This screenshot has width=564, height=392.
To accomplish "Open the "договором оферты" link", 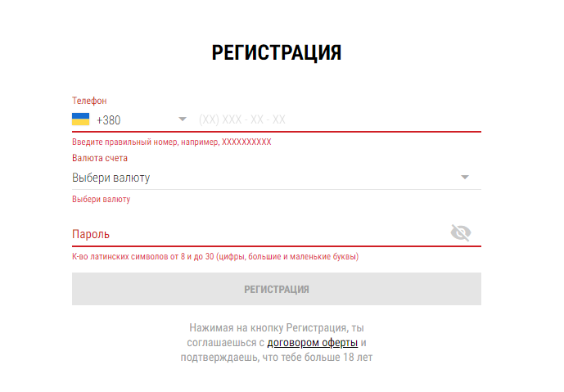I will coord(313,343).
